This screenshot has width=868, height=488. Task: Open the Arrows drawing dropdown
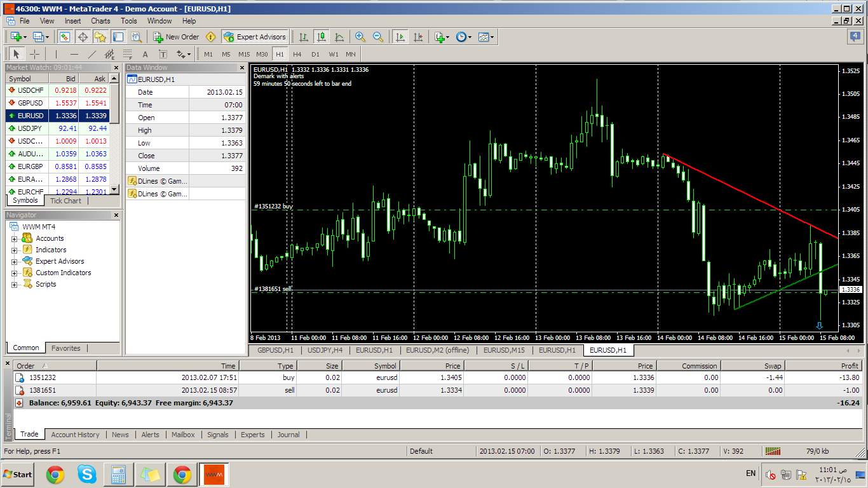pyautogui.click(x=184, y=54)
